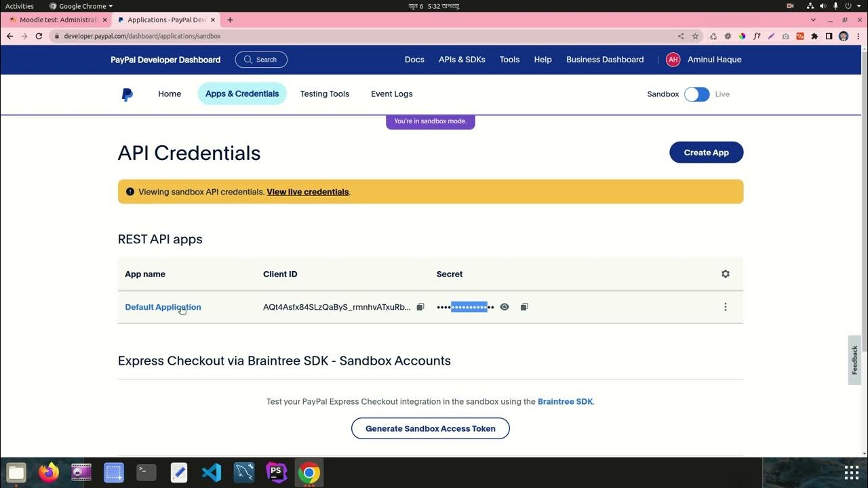The width and height of the screenshot is (868, 488).
Task: Click the AH user avatar
Action: 673,60
